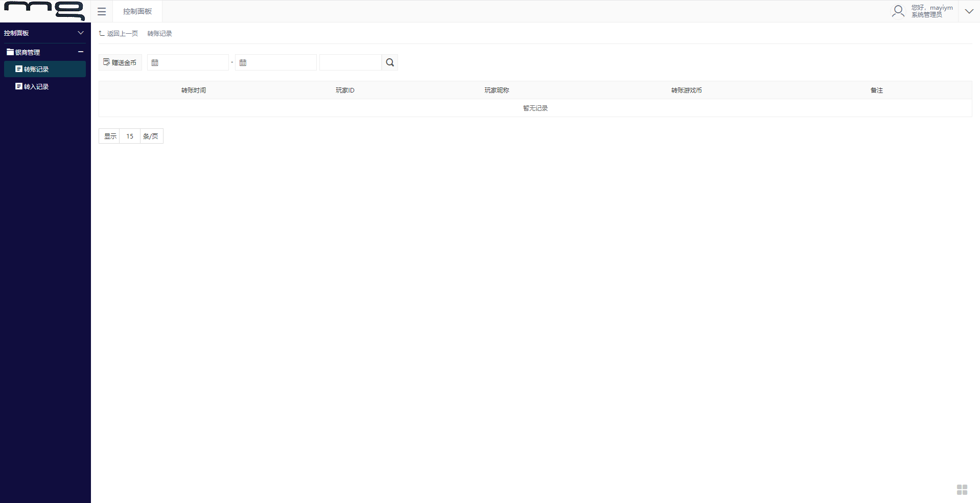Click the magnifier search icon

[x=390, y=62]
